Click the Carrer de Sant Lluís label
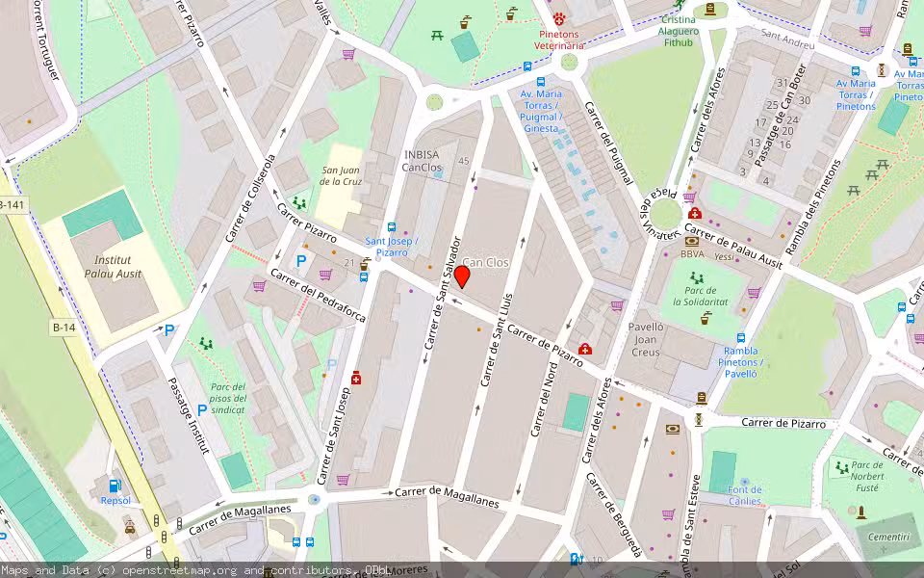Viewport: 924px width, 578px height. point(498,340)
